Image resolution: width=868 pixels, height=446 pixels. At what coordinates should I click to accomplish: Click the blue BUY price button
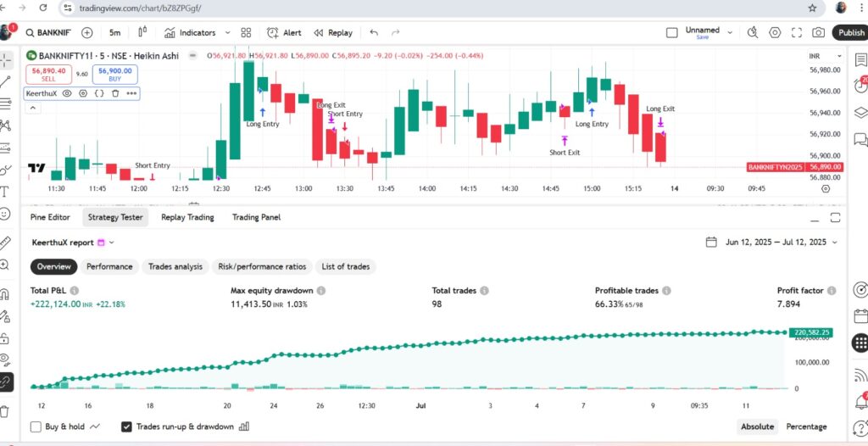pos(114,75)
